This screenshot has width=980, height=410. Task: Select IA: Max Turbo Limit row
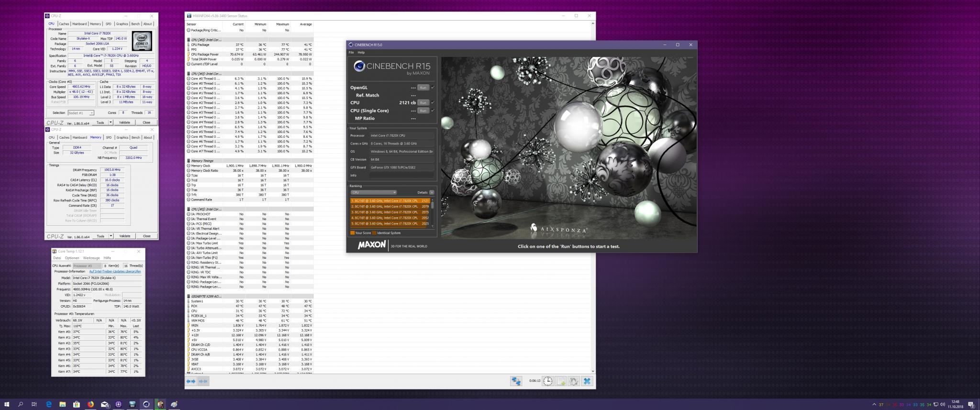(x=249, y=243)
